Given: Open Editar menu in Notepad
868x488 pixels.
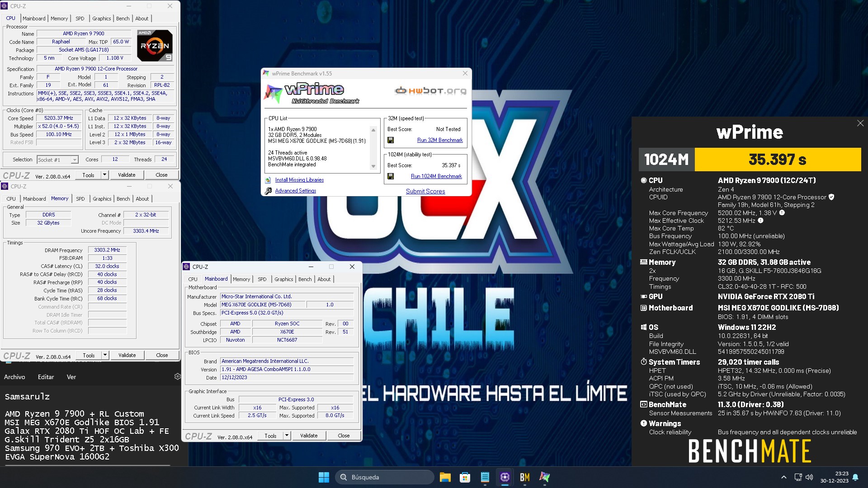Looking at the screenshot, I should pos(46,377).
